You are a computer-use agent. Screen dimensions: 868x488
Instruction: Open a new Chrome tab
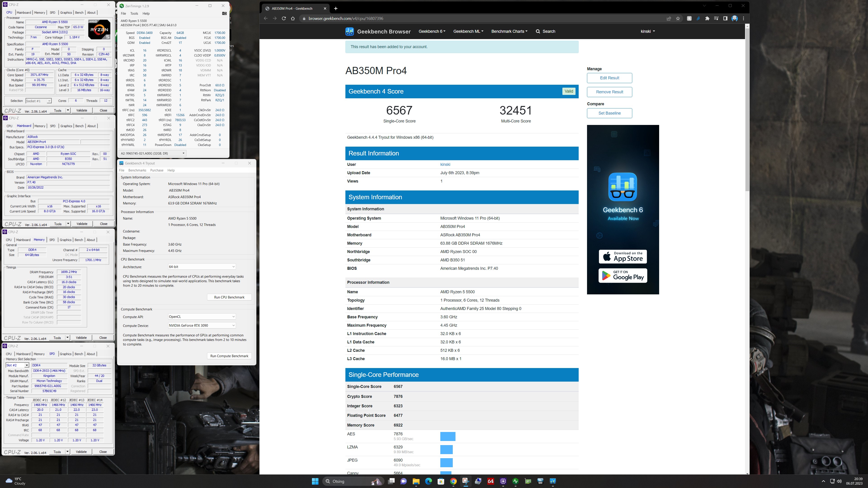pos(336,8)
